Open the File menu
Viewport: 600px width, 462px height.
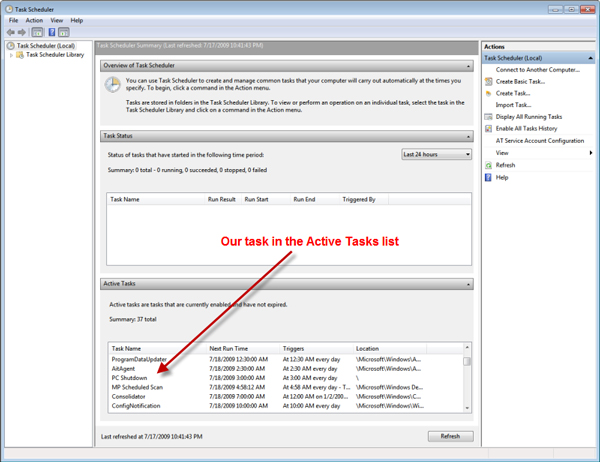13,20
